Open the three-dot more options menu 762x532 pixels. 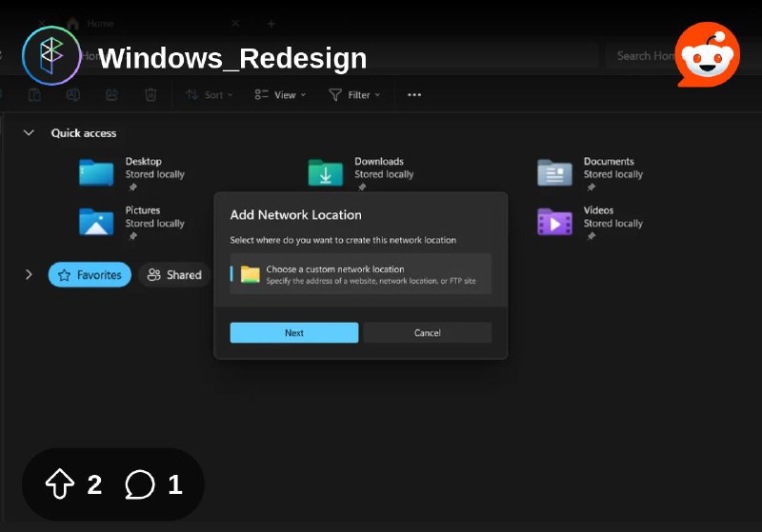pyautogui.click(x=414, y=94)
